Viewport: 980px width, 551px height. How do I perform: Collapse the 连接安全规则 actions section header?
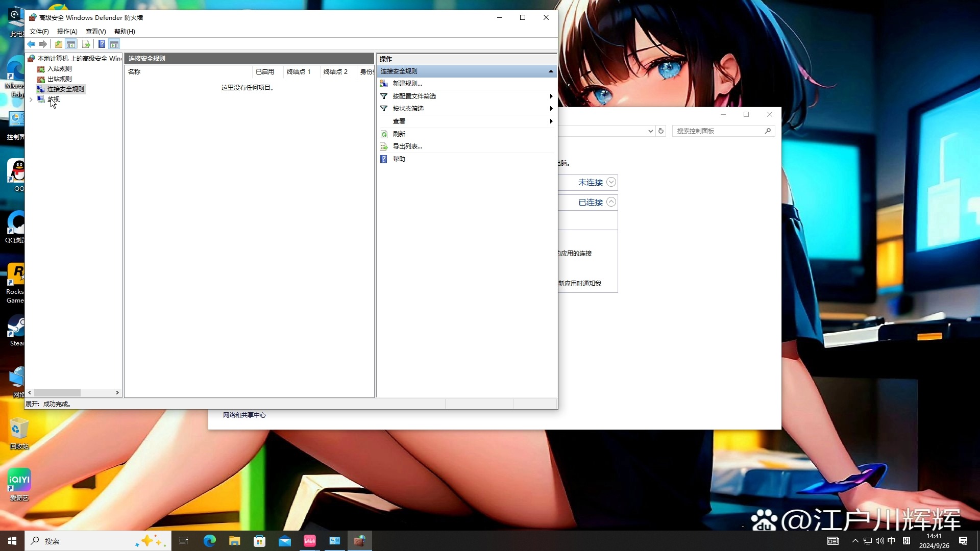tap(551, 71)
